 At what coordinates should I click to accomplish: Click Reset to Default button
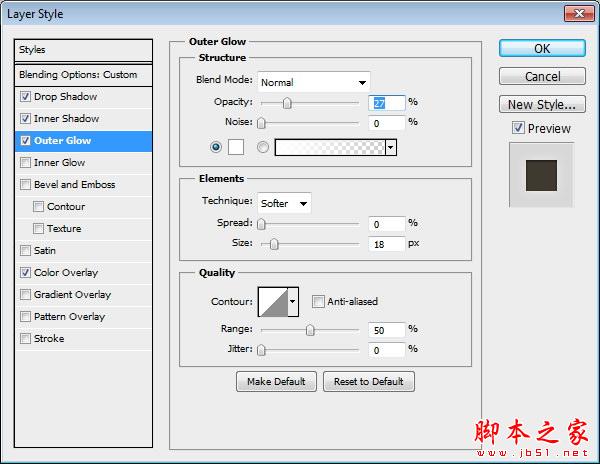[x=368, y=381]
